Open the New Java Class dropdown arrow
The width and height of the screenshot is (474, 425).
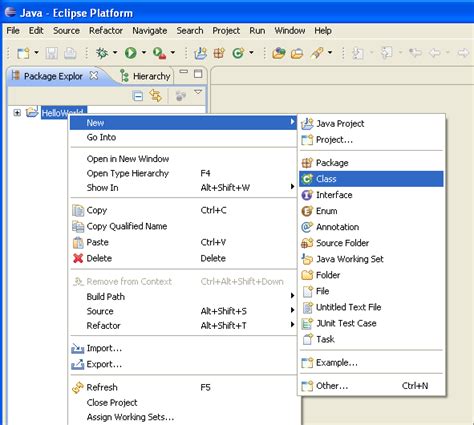(251, 53)
